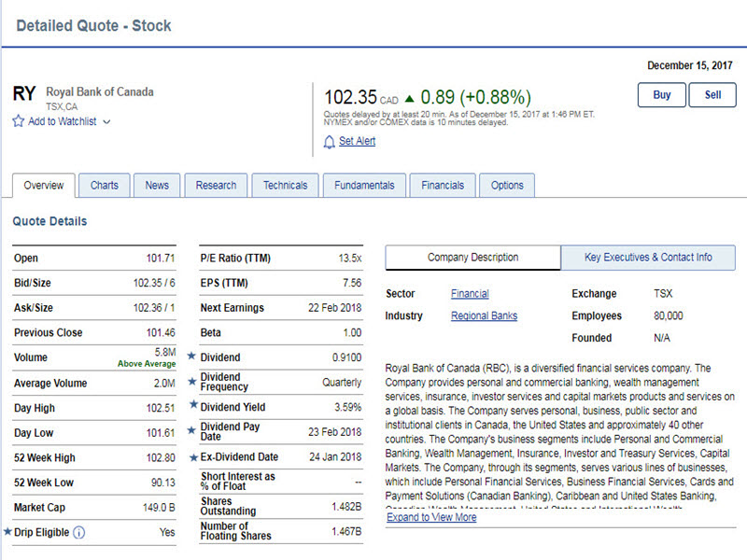Image resolution: width=747 pixels, height=560 pixels.
Task: Click the Sell button
Action: coord(714,95)
